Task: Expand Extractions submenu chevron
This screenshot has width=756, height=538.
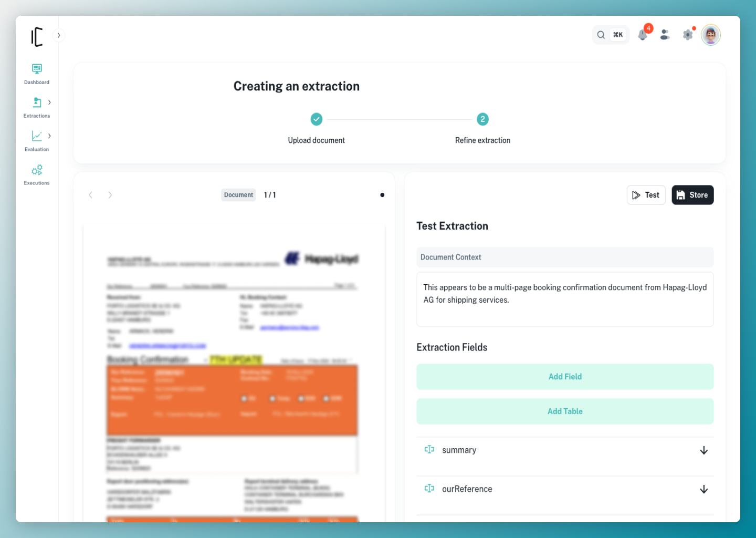Action: click(x=49, y=102)
